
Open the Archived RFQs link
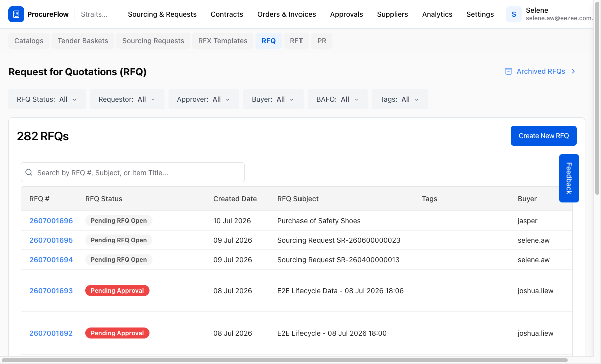coord(541,71)
